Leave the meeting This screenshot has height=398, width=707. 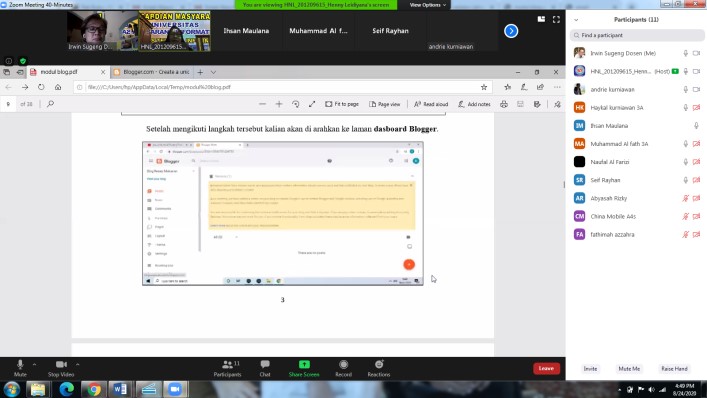[546, 368]
